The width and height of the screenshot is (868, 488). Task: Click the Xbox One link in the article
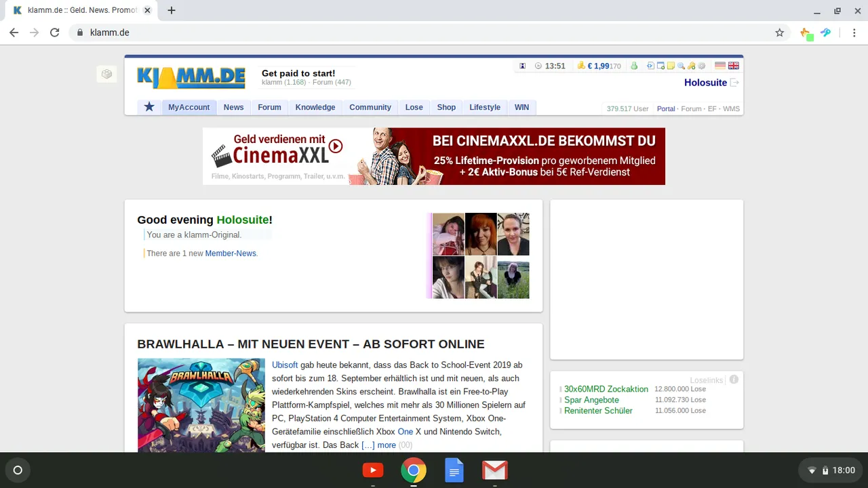[405, 432]
